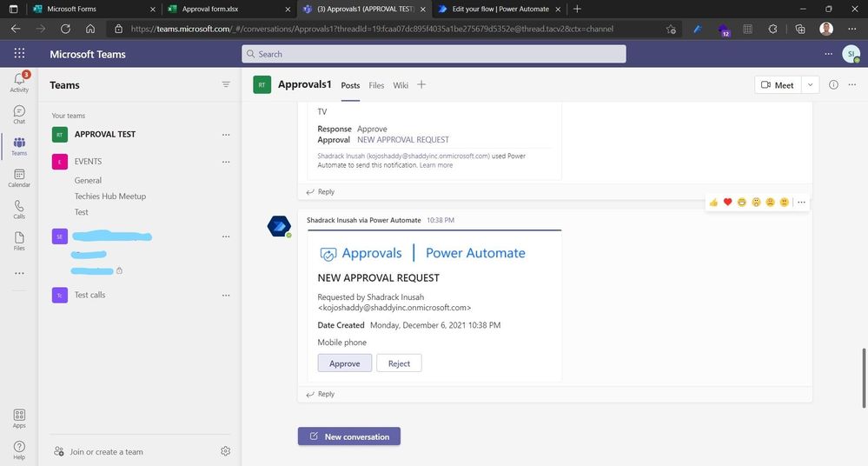868x466 pixels.
Task: Click the Power Automate bot avatar
Action: [279, 226]
